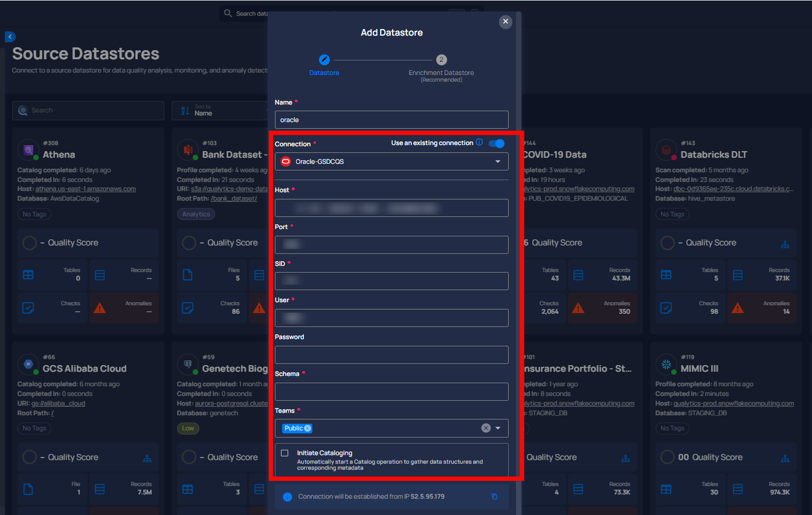Click COVID-19 Data Anomalies warning icon
The width and height of the screenshot is (812, 515).
tap(578, 308)
